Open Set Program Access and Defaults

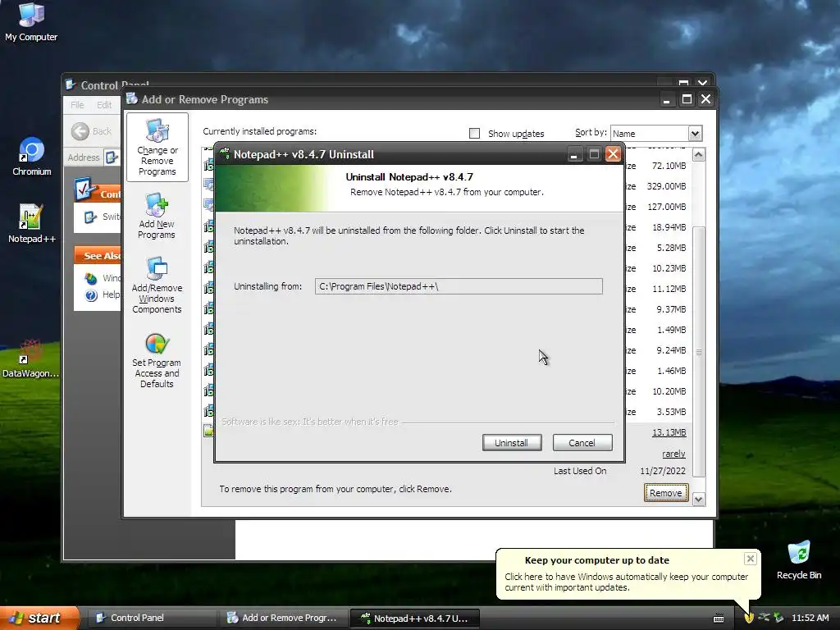[157, 360]
